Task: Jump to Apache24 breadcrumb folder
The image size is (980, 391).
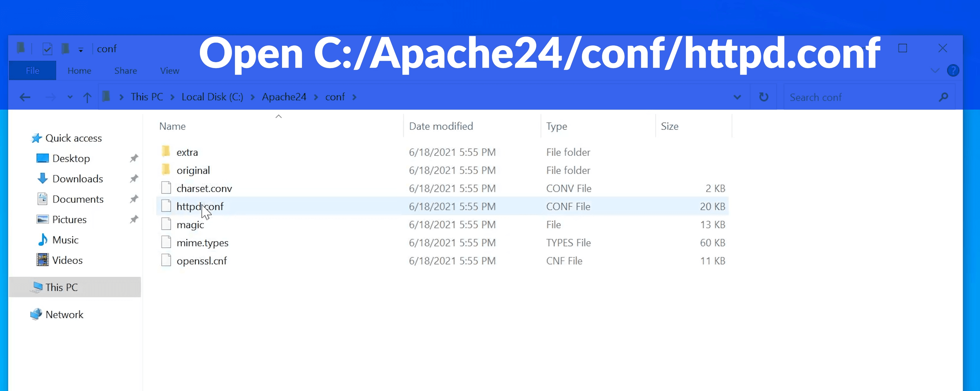Action: [284, 97]
